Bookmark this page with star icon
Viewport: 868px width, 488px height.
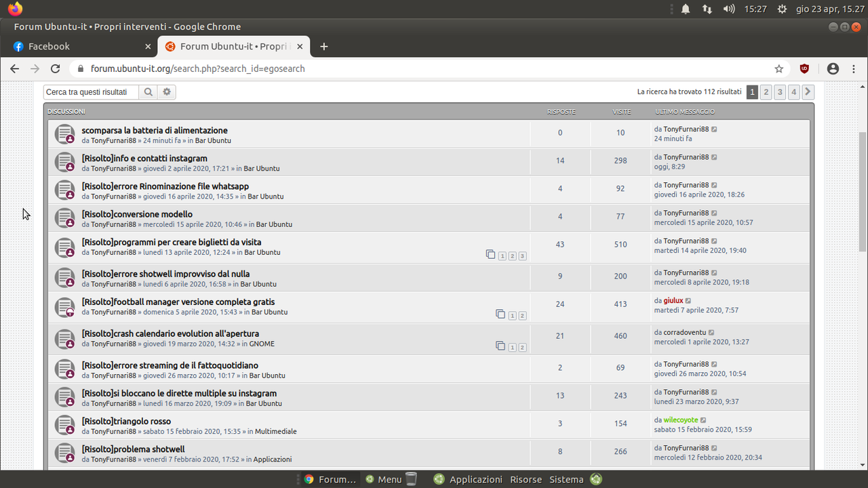779,68
